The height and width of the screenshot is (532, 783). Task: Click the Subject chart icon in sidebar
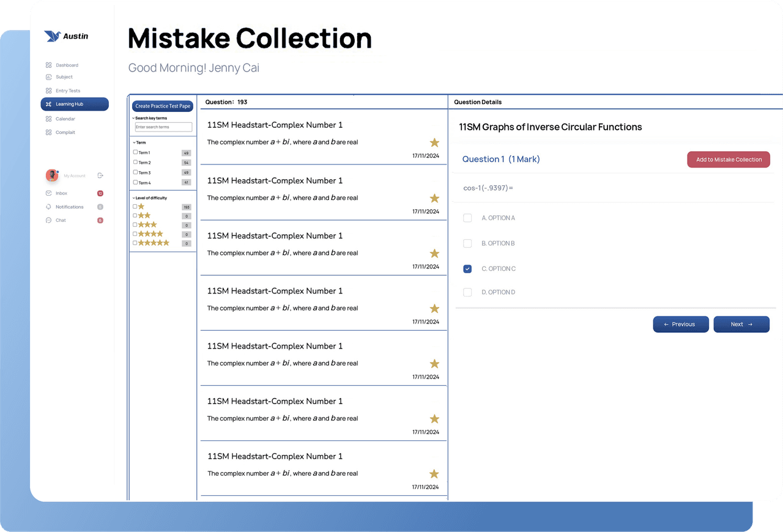point(48,77)
